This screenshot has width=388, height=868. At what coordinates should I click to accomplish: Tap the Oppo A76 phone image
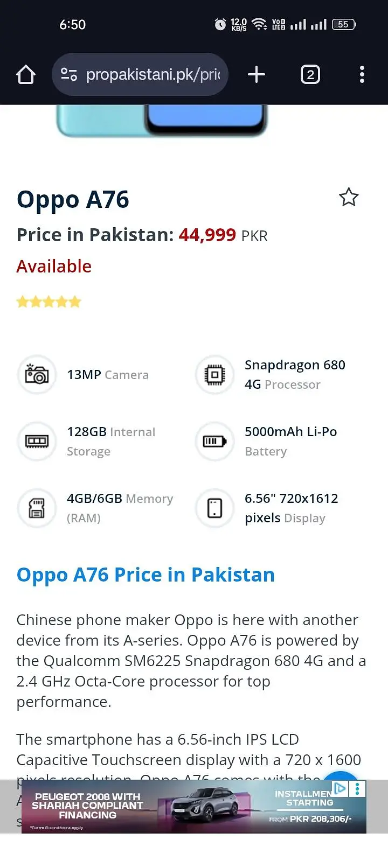[162, 121]
